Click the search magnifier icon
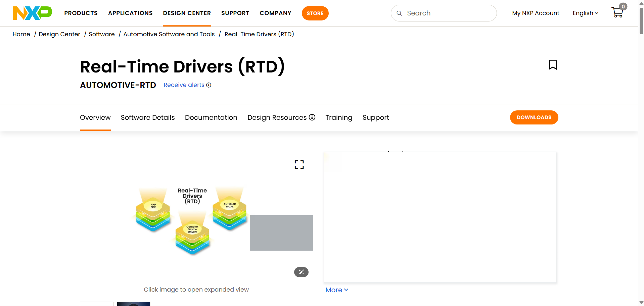The image size is (644, 306). tap(399, 13)
